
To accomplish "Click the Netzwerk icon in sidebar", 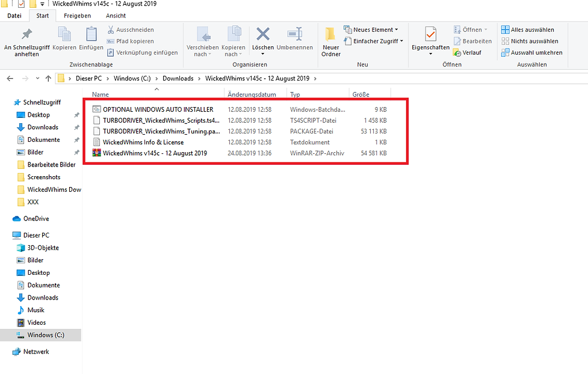I will click(x=16, y=352).
